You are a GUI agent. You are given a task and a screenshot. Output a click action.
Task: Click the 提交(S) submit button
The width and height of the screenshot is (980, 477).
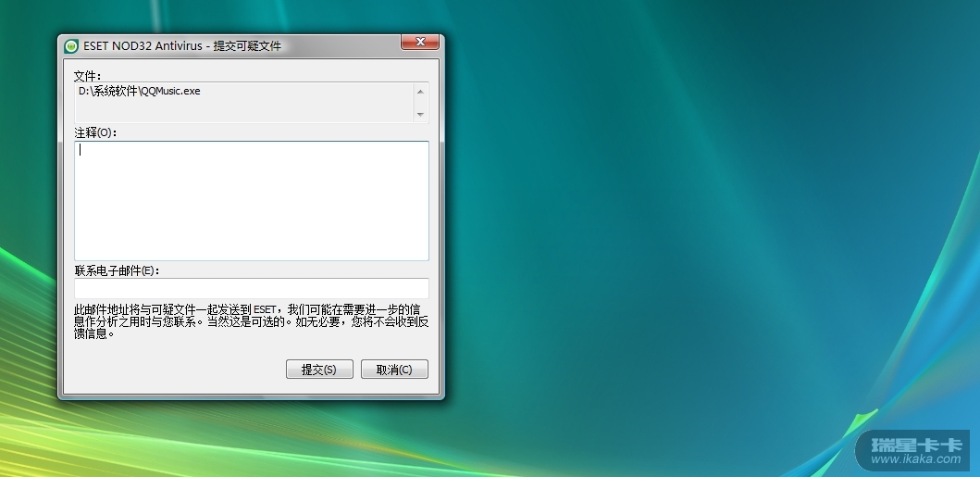coord(319,370)
